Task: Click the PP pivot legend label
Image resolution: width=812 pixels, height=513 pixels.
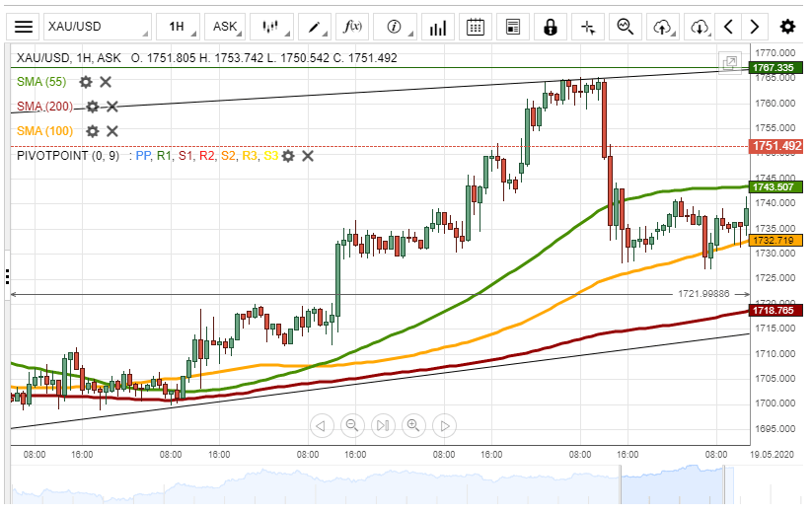Action: pyautogui.click(x=143, y=156)
